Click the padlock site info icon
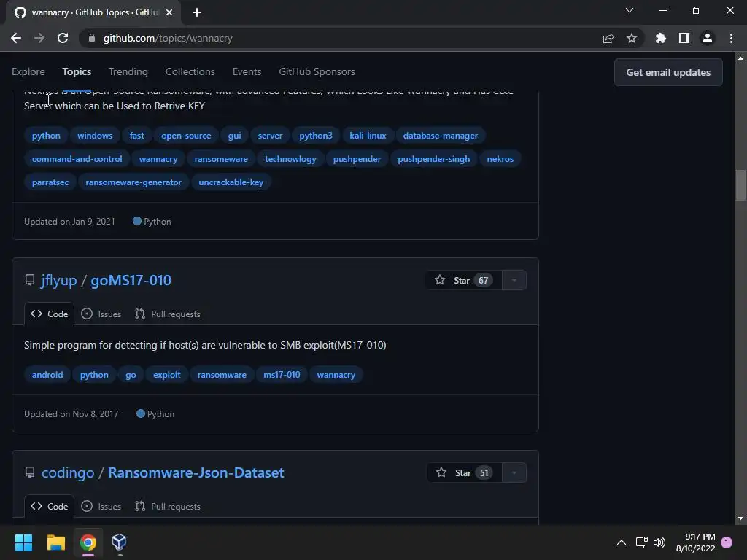Viewport: 747px width, 560px height. pos(92,38)
